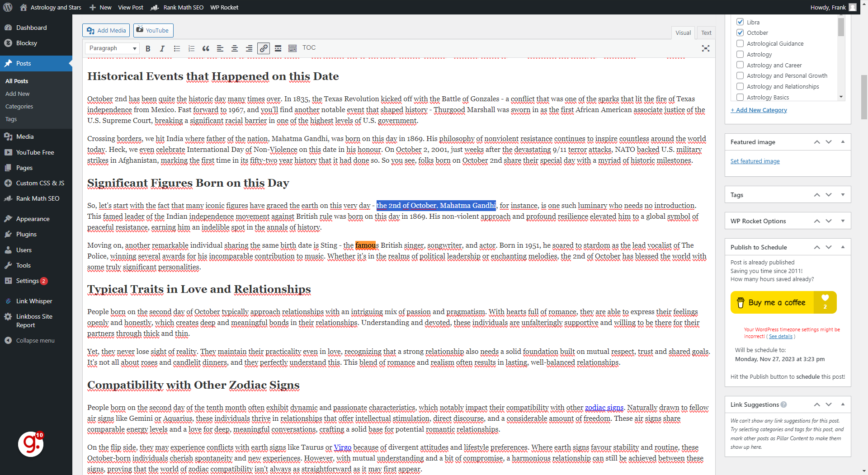Open the Paragraph format dropdown

pos(112,48)
